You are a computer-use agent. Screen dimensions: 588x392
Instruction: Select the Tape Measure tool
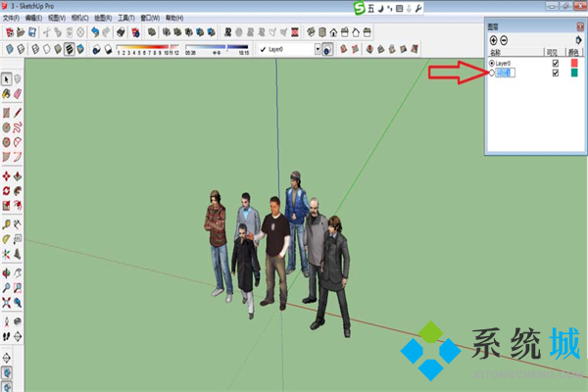click(x=7, y=224)
